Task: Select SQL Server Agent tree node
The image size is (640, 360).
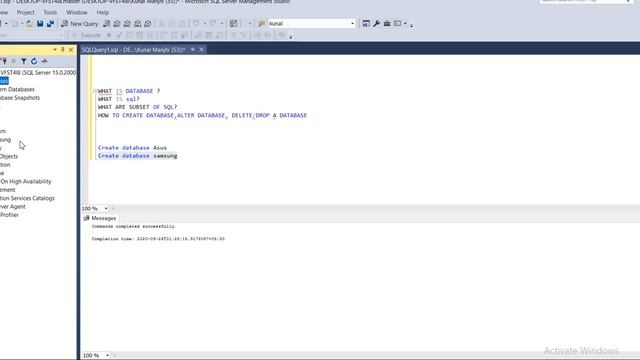Action: point(13,207)
